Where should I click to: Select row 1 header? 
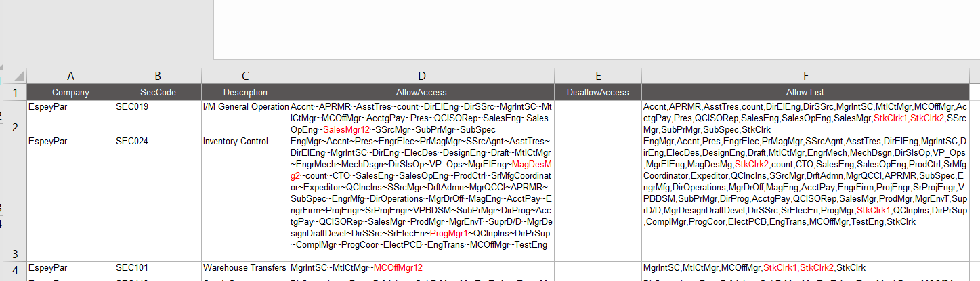[14, 93]
